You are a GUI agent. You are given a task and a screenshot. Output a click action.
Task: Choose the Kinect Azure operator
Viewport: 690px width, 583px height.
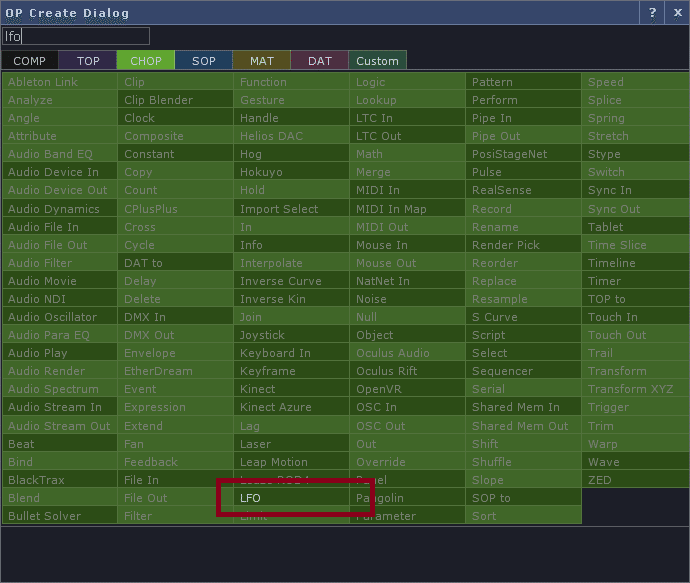tap(291, 407)
